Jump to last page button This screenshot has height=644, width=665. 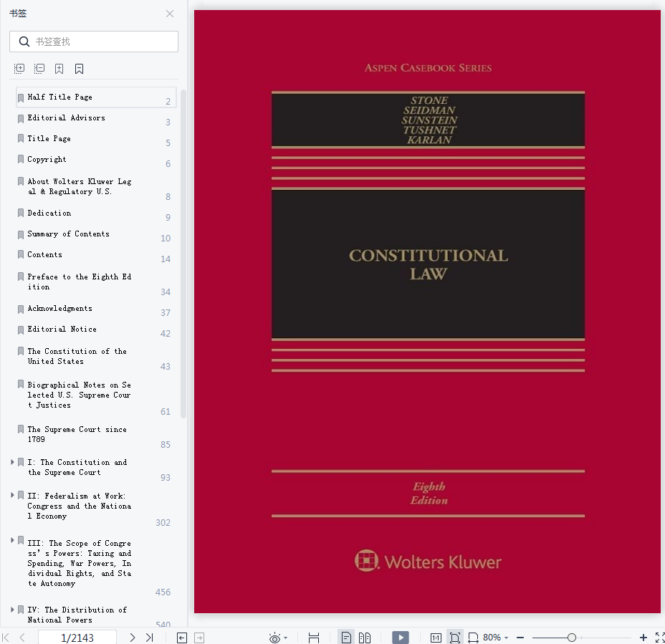pyautogui.click(x=149, y=638)
